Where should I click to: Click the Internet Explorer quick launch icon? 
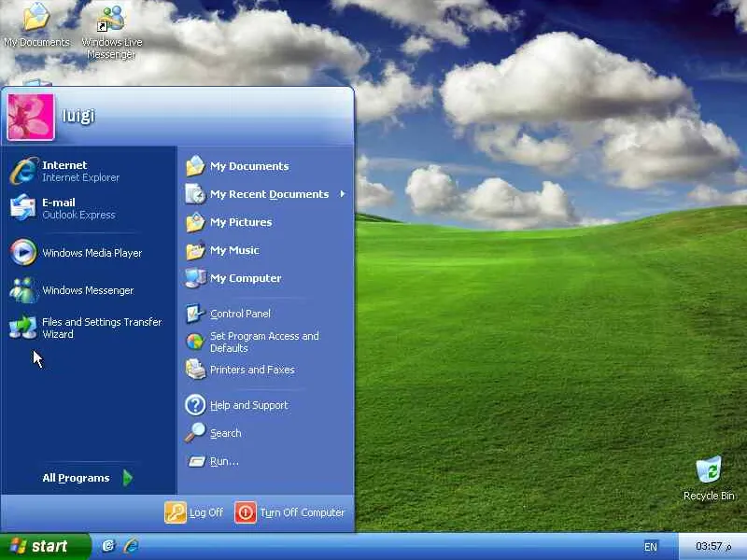pyautogui.click(x=131, y=546)
